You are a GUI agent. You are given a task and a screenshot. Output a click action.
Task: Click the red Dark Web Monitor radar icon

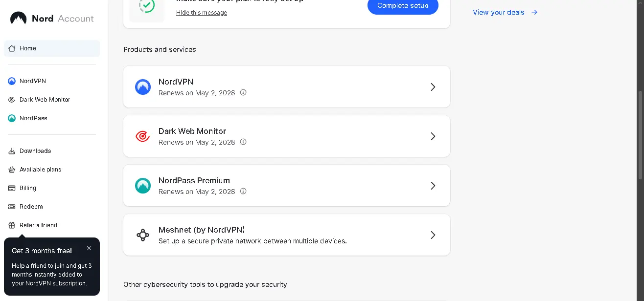(143, 136)
